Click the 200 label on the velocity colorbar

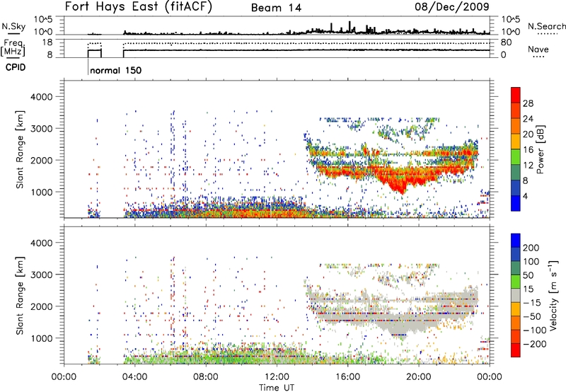pos(531,248)
